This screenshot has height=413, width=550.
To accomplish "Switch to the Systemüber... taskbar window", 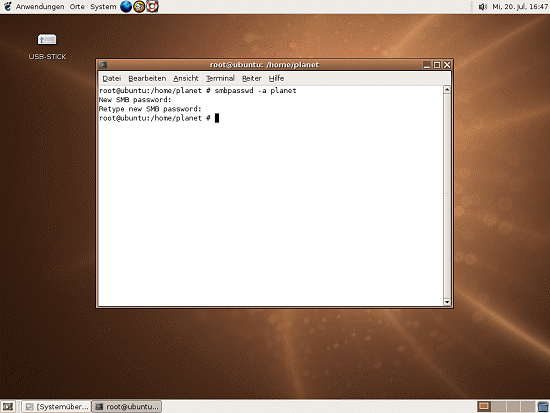I will (57, 407).
